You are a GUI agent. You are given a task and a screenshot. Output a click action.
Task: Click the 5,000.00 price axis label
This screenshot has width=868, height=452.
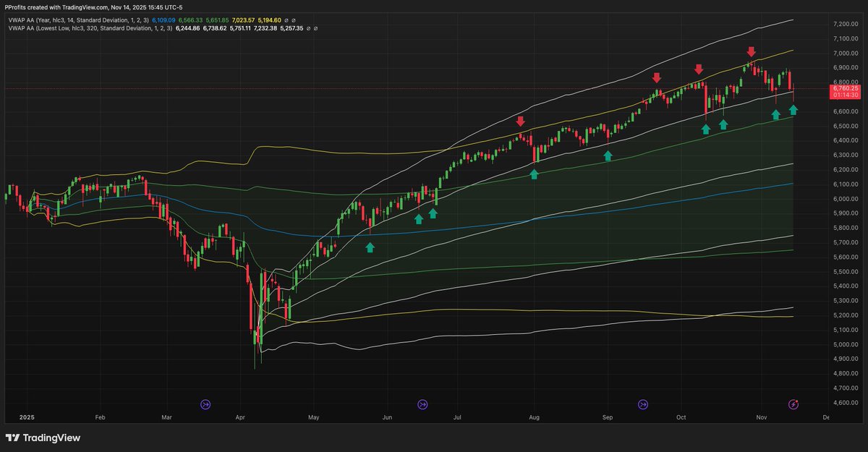point(845,344)
